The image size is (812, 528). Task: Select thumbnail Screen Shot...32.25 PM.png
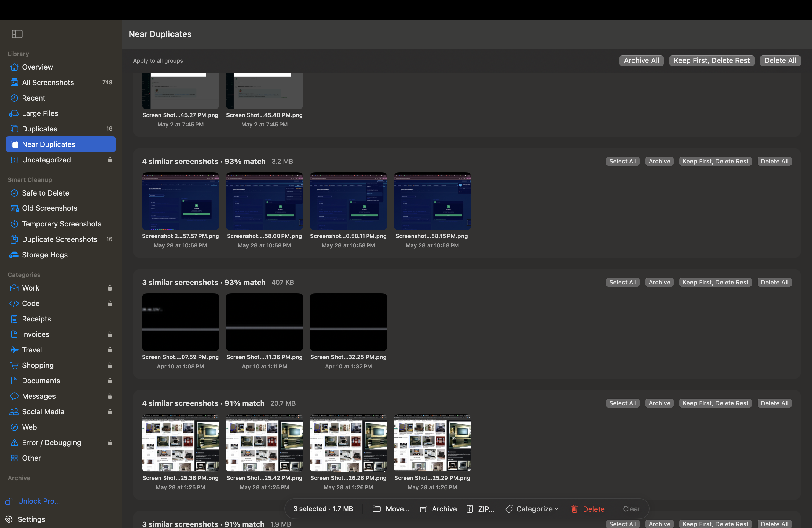348,322
